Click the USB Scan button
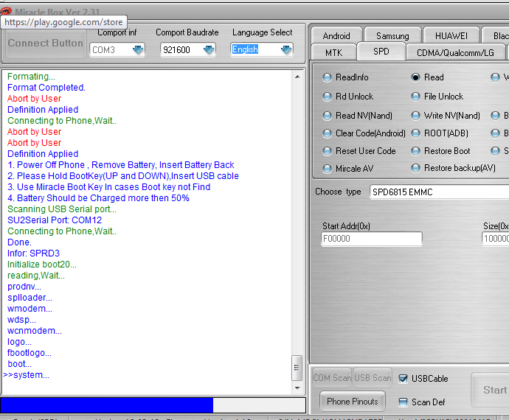The width and height of the screenshot is (509, 420). coord(373,378)
